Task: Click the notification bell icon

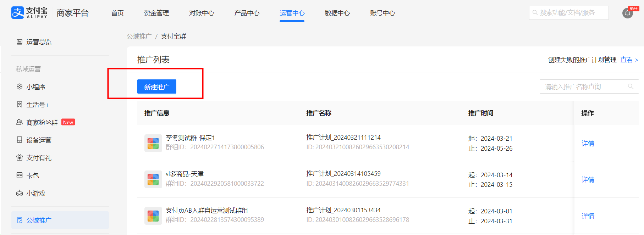Action: click(627, 13)
